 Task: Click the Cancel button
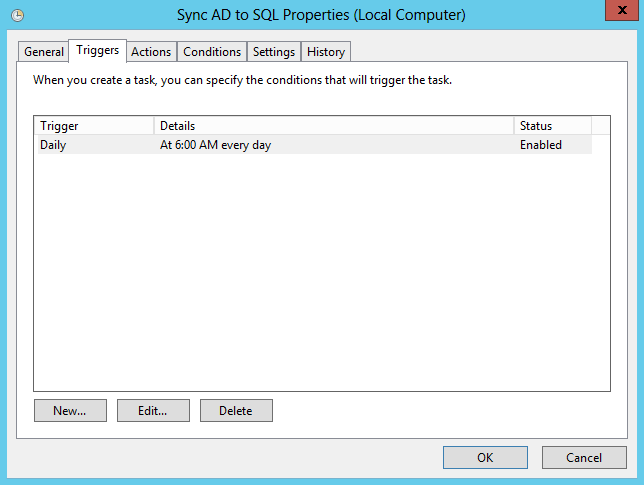click(x=584, y=457)
